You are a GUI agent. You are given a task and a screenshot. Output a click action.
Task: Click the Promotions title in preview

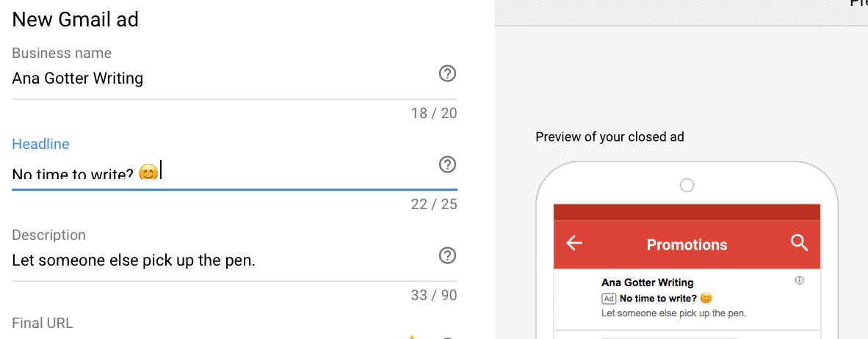tap(687, 244)
